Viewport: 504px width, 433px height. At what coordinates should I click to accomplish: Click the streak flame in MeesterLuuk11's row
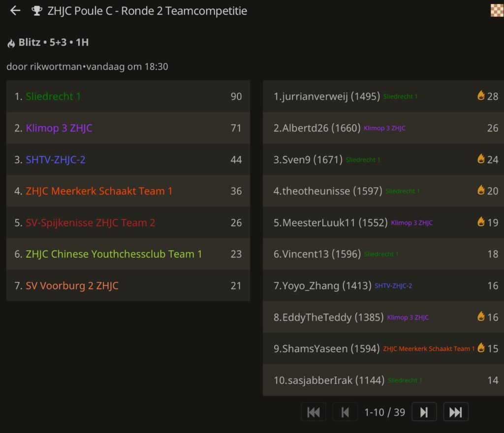481,221
